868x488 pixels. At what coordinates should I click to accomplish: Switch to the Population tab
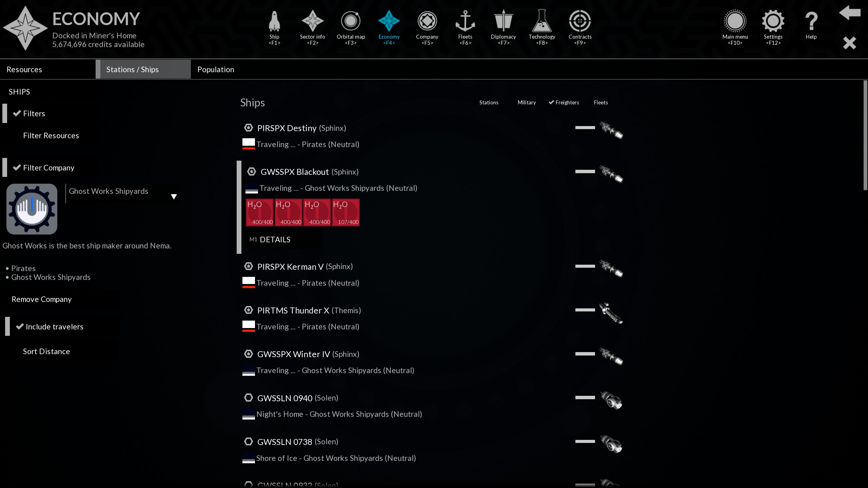(x=216, y=69)
